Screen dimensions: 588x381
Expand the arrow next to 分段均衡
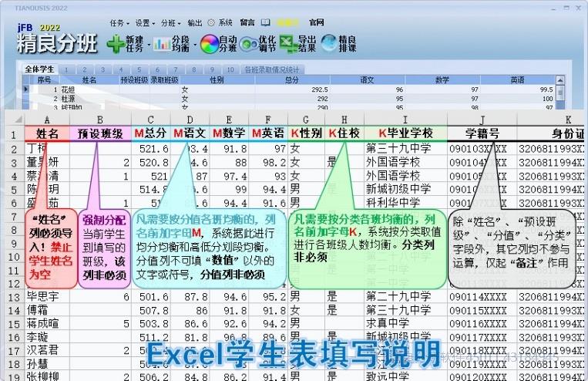pos(195,45)
